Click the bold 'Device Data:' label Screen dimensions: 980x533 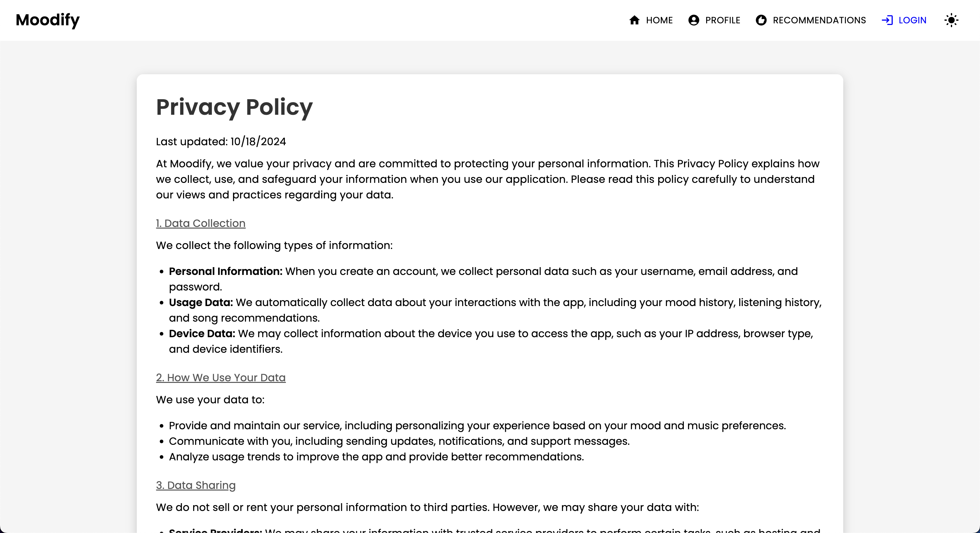[202, 334]
